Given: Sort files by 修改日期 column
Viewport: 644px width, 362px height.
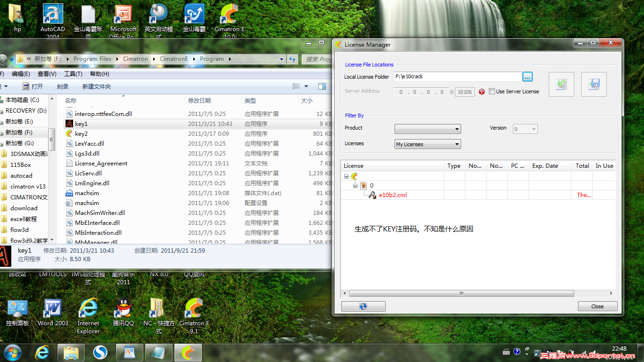Looking at the screenshot, I should [x=214, y=100].
